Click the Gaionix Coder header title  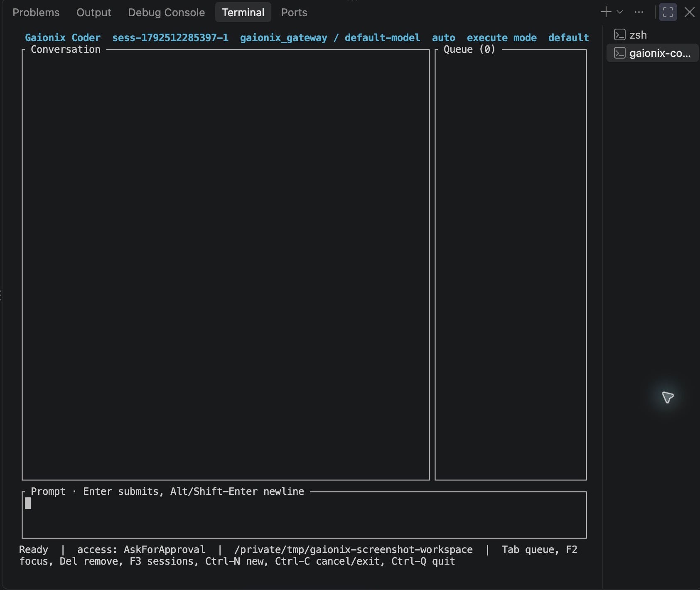pyautogui.click(x=63, y=38)
